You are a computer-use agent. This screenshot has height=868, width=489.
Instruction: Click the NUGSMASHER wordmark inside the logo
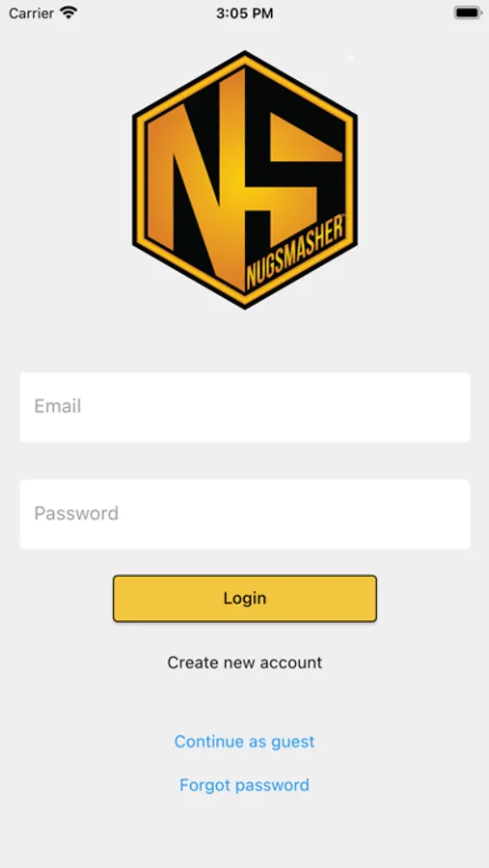click(x=296, y=252)
